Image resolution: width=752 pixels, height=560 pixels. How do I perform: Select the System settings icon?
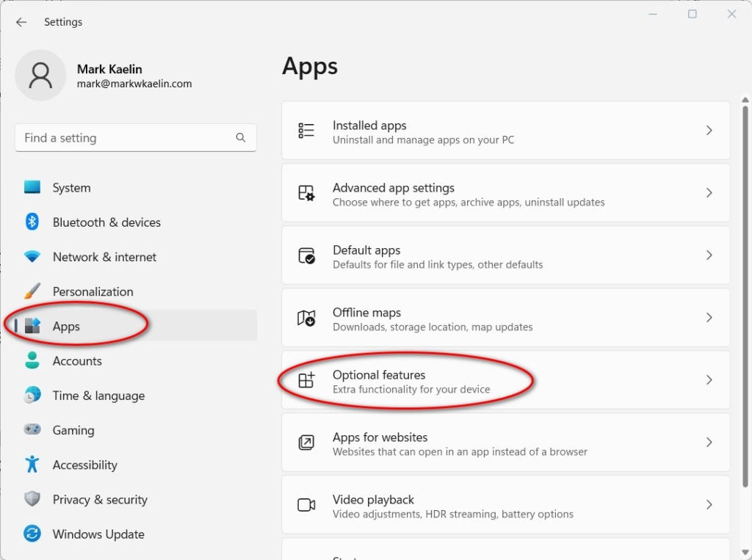[x=32, y=187]
